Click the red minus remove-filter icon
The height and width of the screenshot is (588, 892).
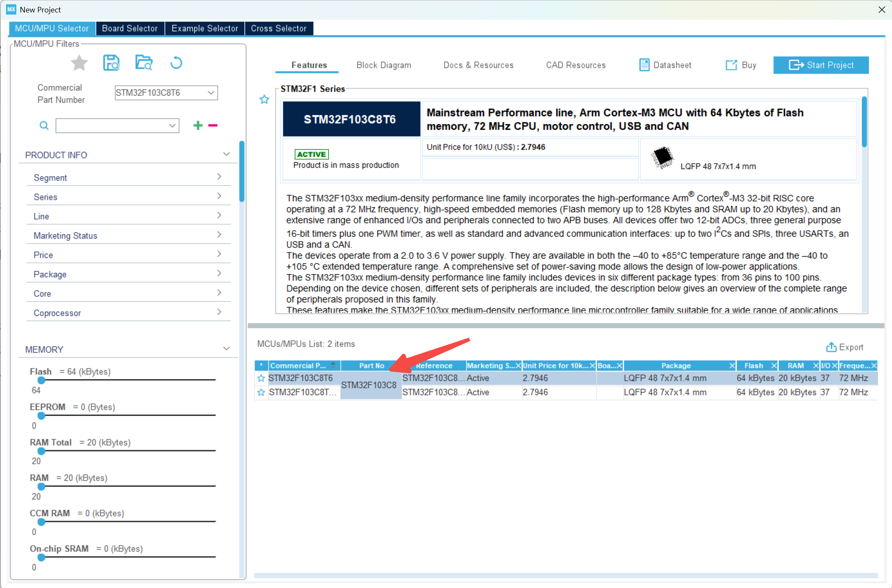pyautogui.click(x=213, y=125)
